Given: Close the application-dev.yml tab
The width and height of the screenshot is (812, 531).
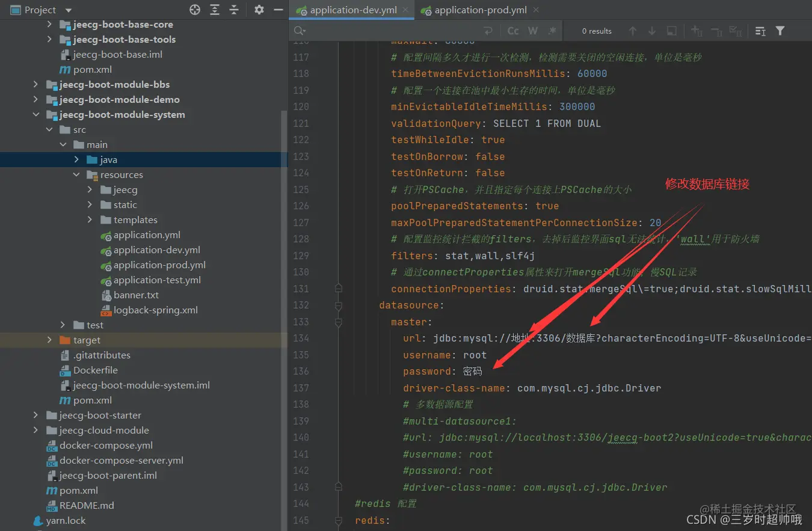Looking at the screenshot, I should click(406, 10).
